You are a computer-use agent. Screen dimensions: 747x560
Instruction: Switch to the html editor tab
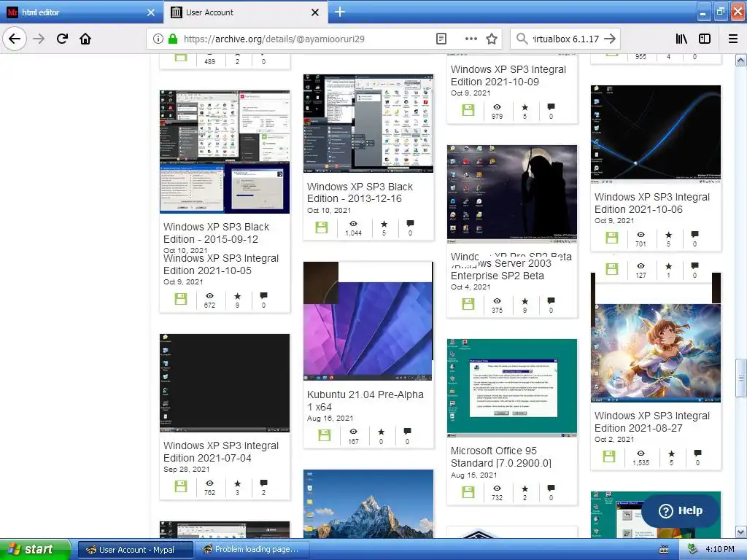point(81,12)
